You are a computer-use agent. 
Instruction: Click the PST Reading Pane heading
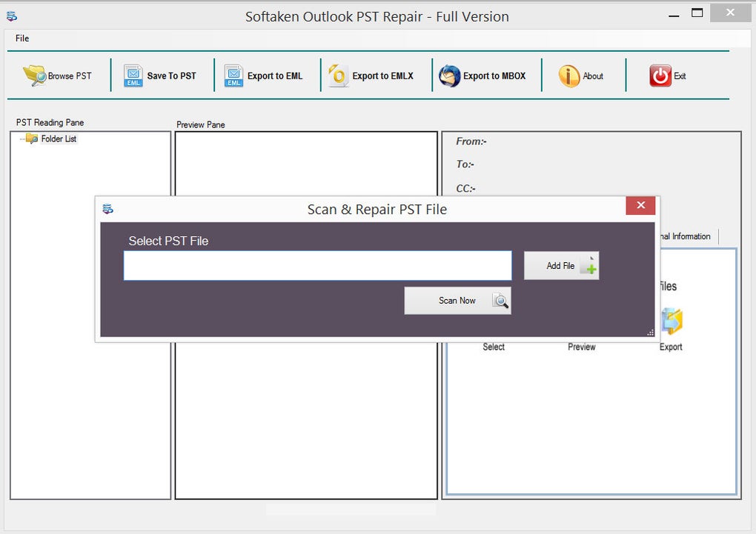coord(50,122)
